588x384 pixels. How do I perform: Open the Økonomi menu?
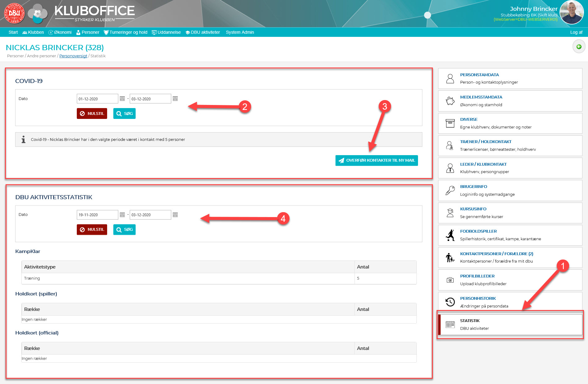[x=60, y=32]
